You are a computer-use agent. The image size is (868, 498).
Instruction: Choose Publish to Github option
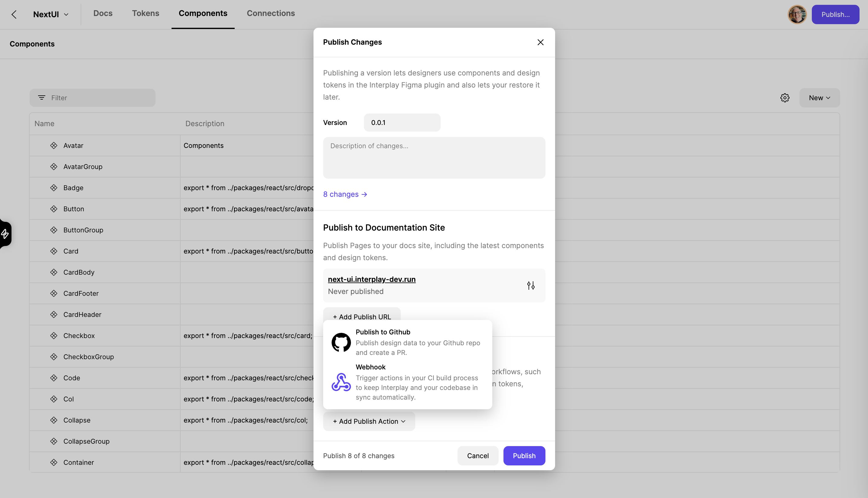pos(407,342)
